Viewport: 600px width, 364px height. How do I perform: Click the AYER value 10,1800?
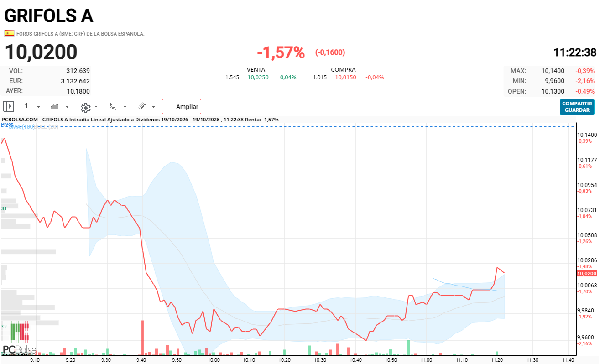click(x=78, y=91)
